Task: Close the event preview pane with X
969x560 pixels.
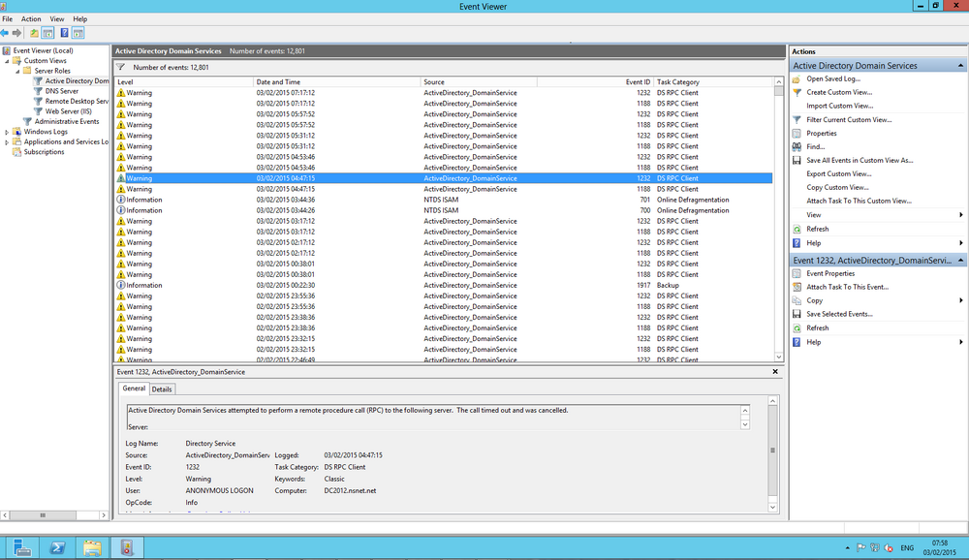Action: point(775,371)
